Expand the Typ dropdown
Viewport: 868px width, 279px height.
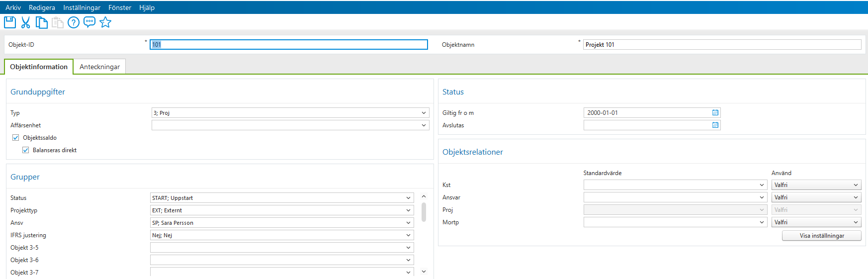[424, 113]
